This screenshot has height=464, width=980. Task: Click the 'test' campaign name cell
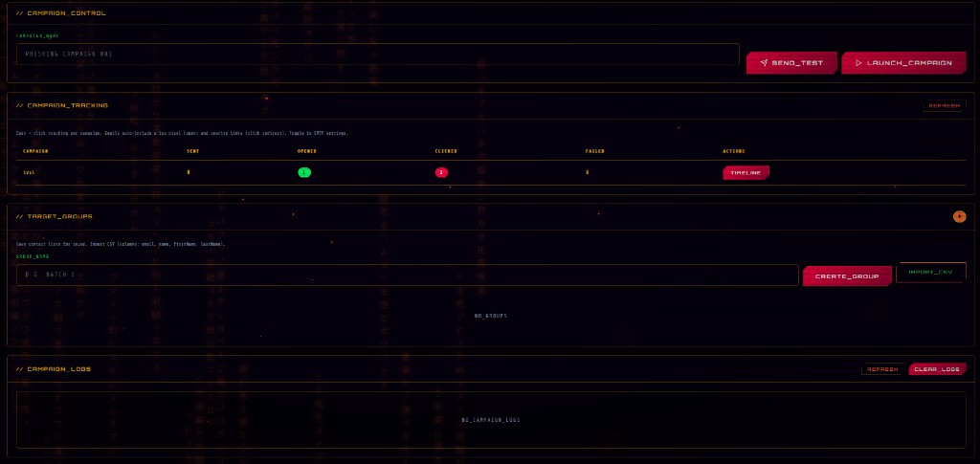coord(29,172)
